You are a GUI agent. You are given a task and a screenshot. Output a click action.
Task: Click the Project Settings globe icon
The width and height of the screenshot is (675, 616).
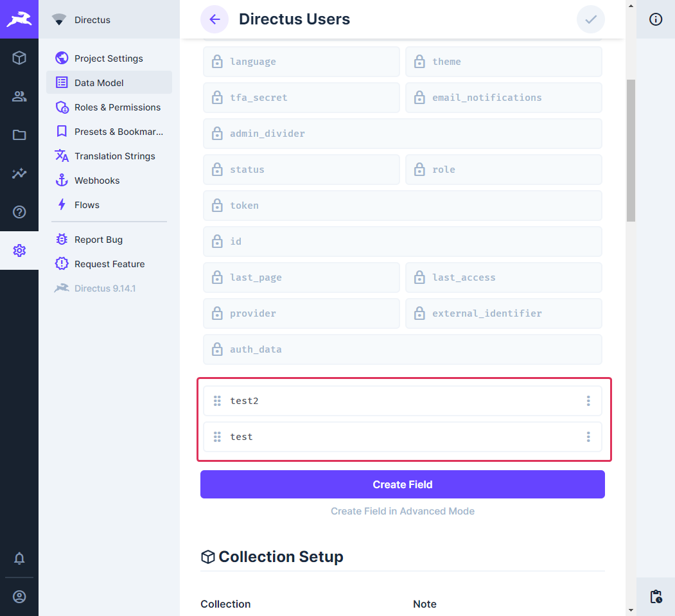point(62,58)
